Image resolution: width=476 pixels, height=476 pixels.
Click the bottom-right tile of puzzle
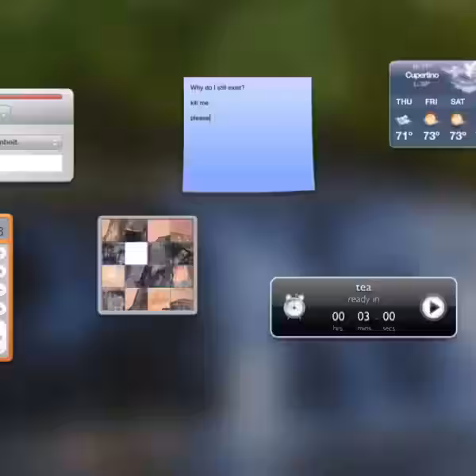[182, 298]
